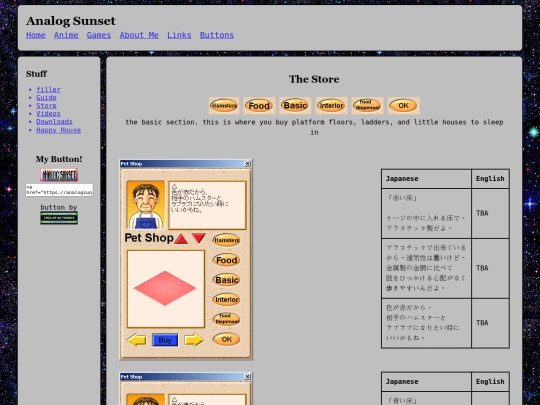Open the Guide link in Stuff list
540x405 pixels.
pos(46,97)
